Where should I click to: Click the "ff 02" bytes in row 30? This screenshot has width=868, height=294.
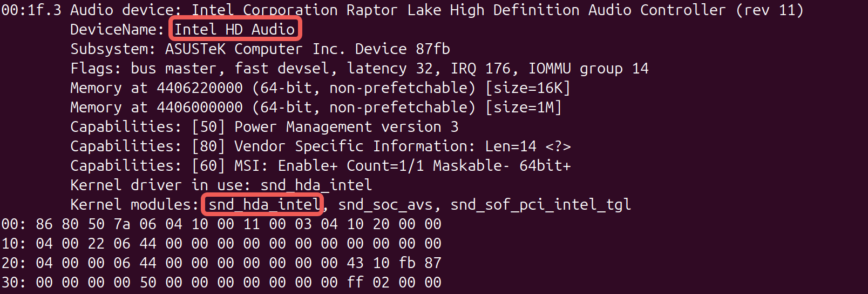[x=368, y=282]
